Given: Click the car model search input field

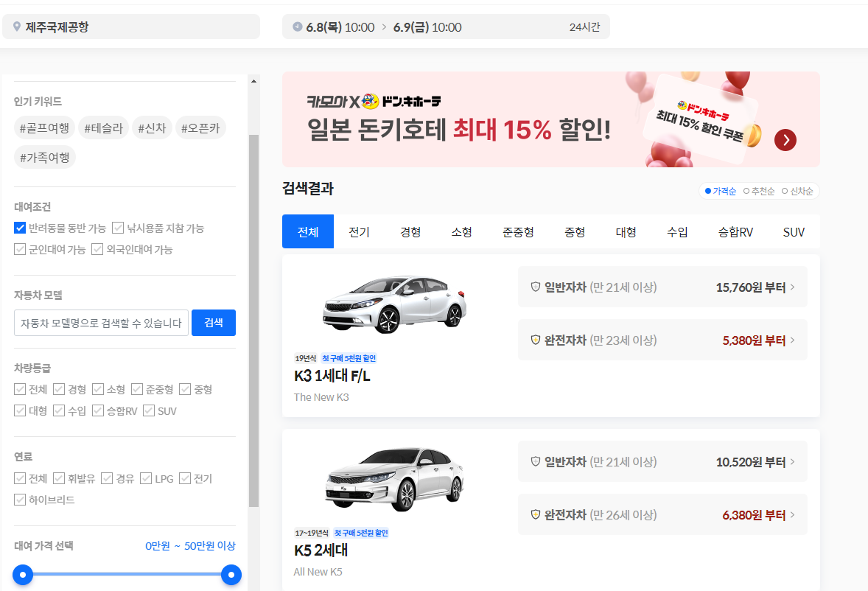Looking at the screenshot, I should [x=101, y=322].
